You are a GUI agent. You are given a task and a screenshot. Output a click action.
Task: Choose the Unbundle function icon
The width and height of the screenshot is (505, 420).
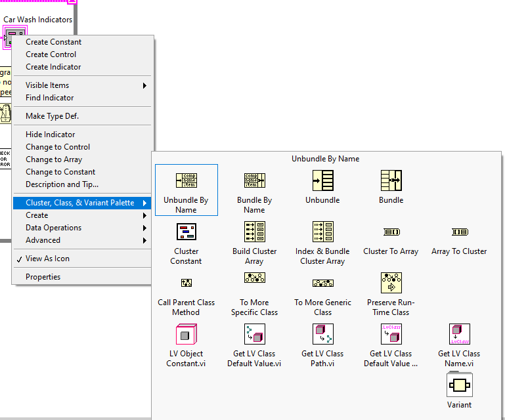tap(322, 180)
